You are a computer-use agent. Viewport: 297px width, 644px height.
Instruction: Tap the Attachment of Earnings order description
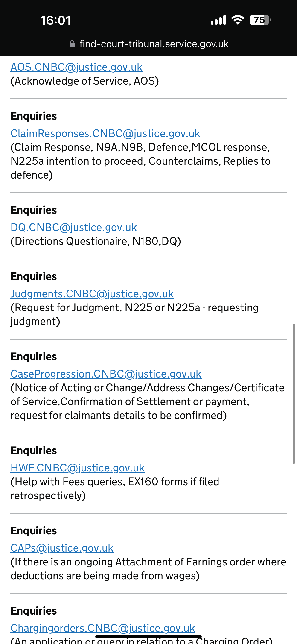(148, 569)
